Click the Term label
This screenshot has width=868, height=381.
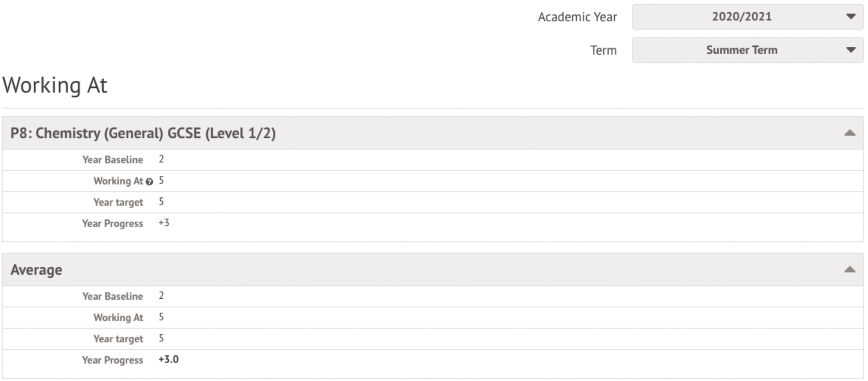[x=603, y=50]
